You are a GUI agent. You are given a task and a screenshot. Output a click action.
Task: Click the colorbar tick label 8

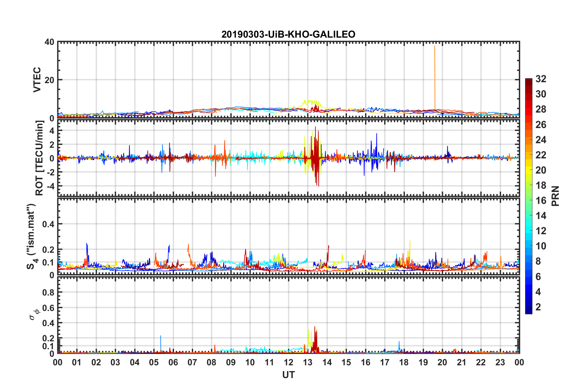(x=538, y=261)
